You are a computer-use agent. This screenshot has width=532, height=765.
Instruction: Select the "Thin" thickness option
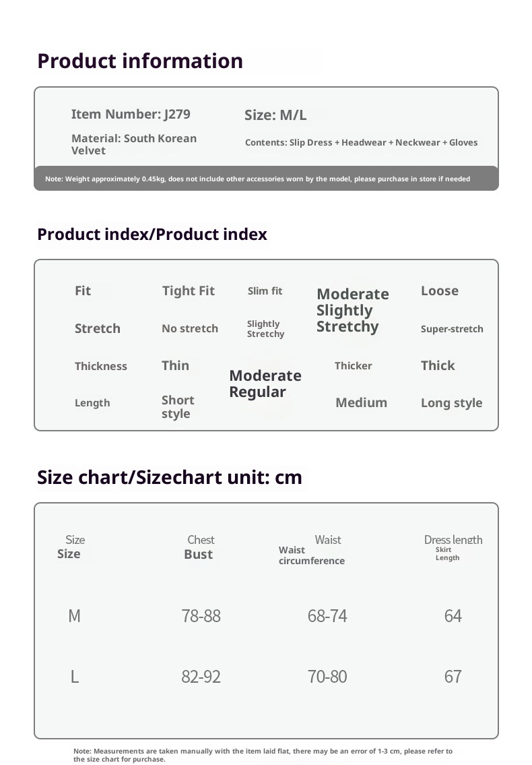click(175, 366)
